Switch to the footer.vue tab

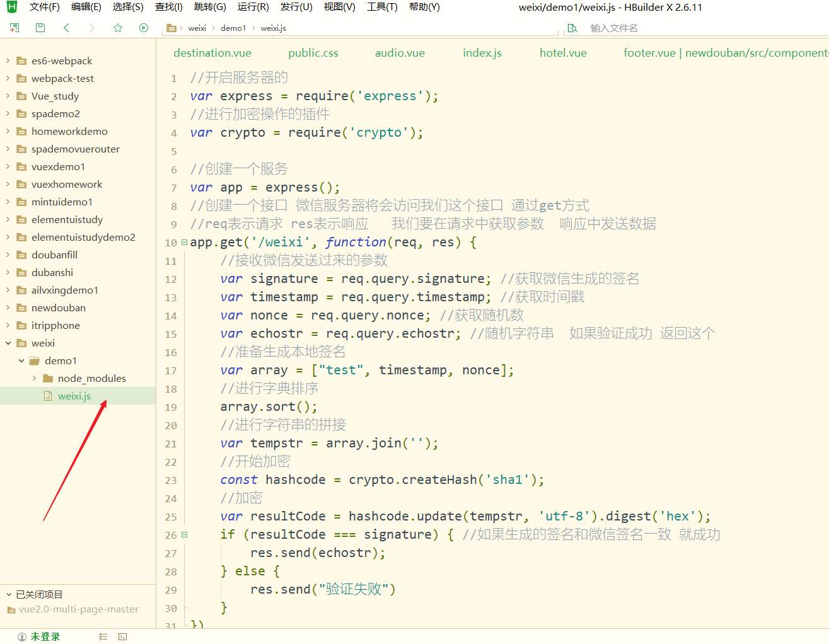[726, 53]
